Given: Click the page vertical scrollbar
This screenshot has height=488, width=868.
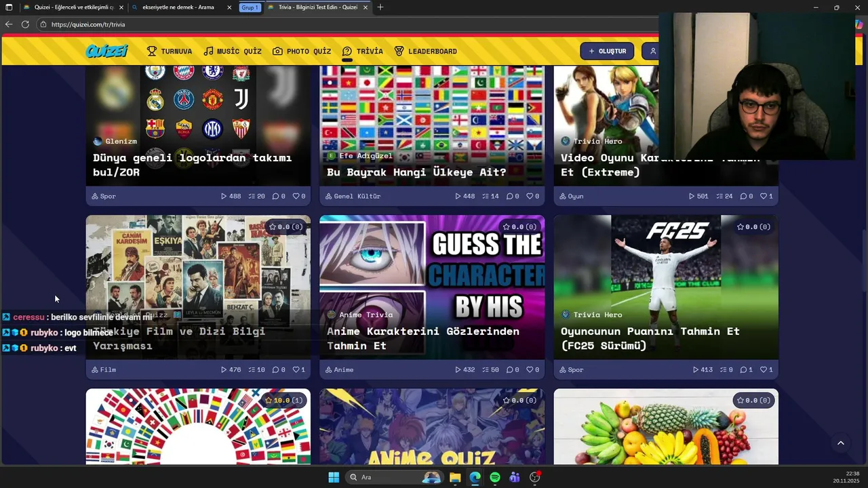Looking at the screenshot, I should click(x=864, y=261).
